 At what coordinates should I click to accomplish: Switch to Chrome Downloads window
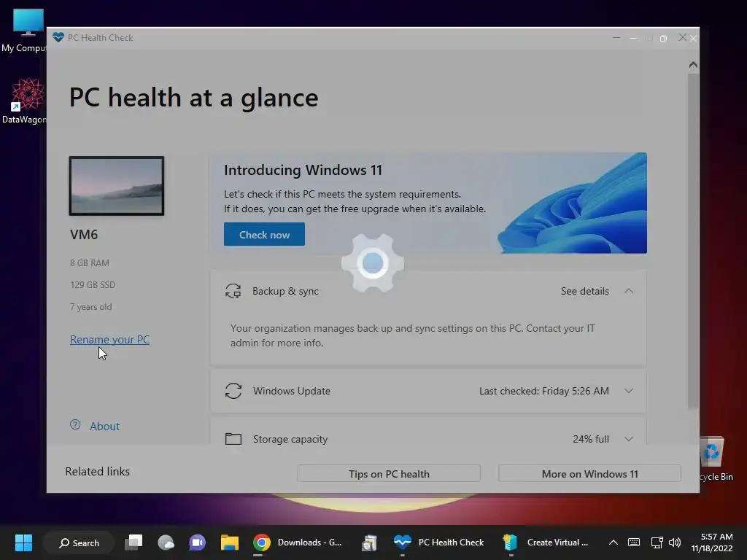click(298, 542)
